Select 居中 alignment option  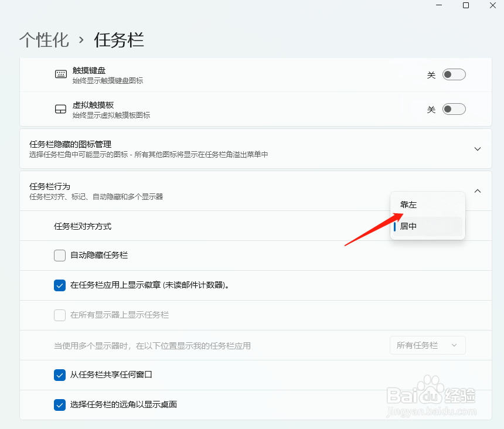click(427, 226)
